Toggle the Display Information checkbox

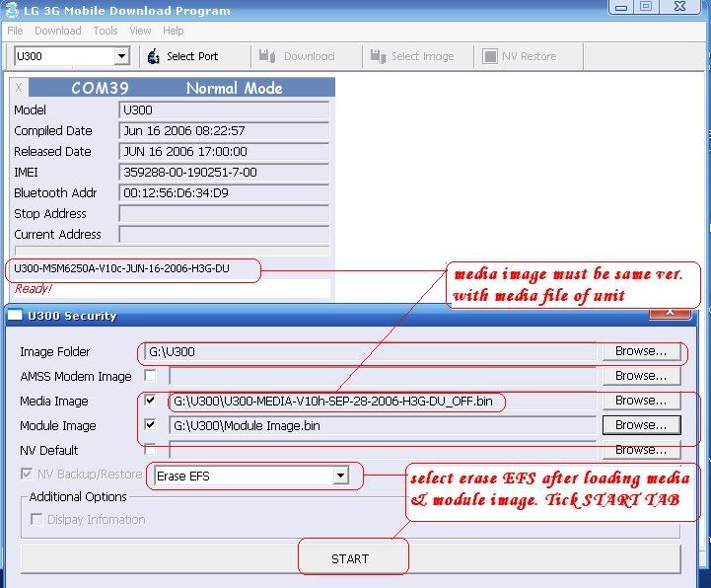pos(36,519)
